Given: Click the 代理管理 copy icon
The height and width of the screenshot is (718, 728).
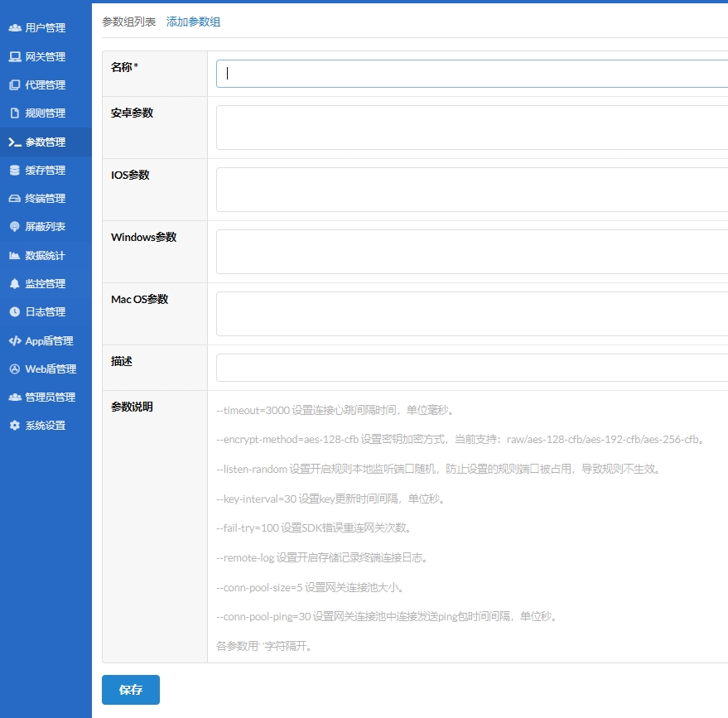Looking at the screenshot, I should (x=15, y=85).
